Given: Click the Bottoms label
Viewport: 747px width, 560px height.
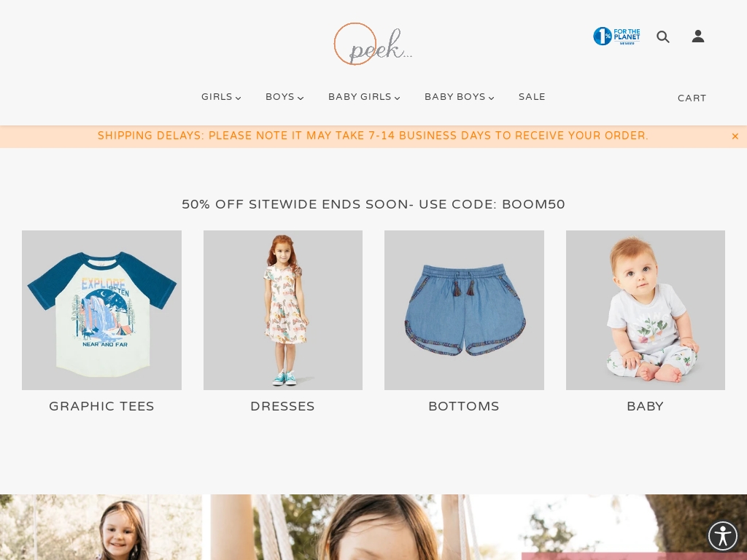Looking at the screenshot, I should pos(464,406).
